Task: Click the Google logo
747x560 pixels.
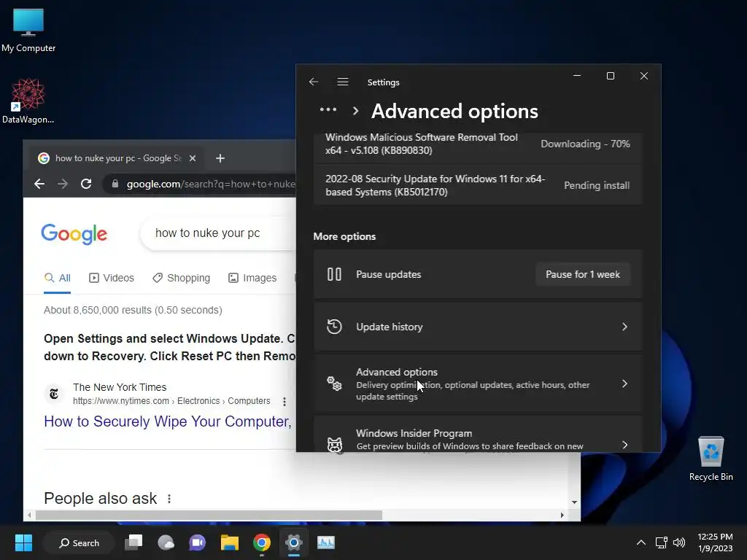Action: coord(74,234)
